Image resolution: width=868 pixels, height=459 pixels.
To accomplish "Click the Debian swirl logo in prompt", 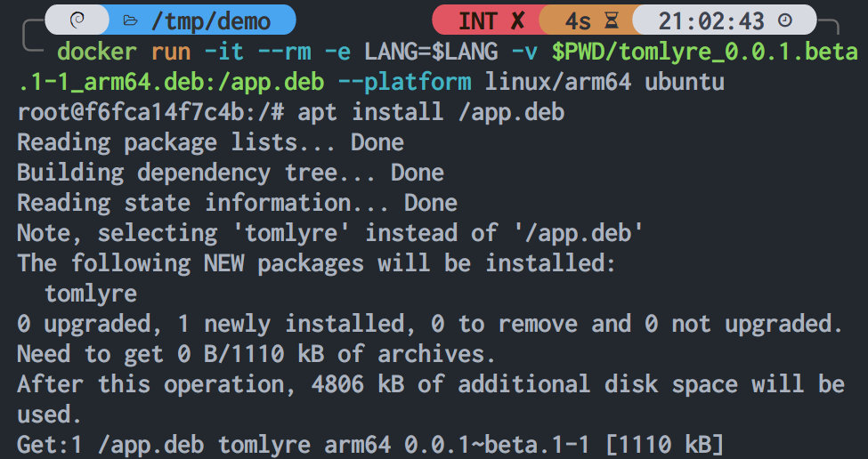I will (77, 21).
